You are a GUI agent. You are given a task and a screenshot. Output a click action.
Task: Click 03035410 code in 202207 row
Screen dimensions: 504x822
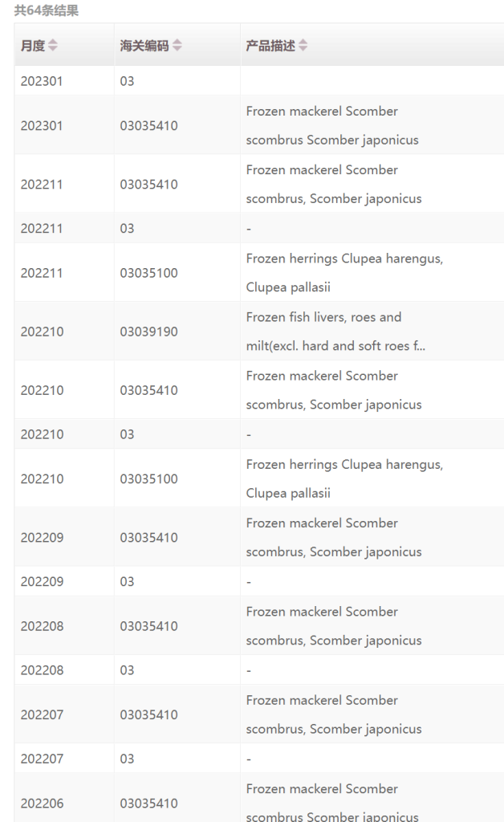pos(148,714)
